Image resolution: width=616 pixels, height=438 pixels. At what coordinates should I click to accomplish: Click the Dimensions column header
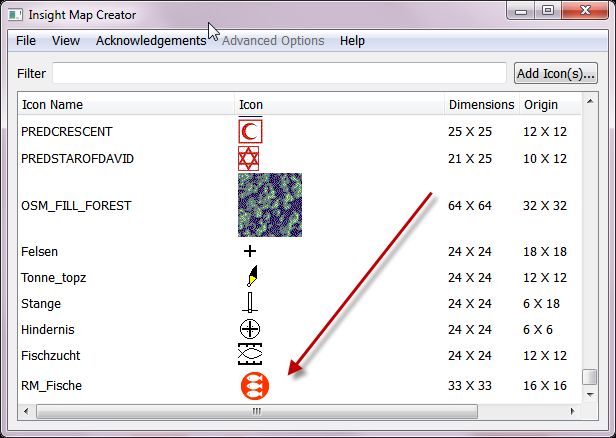click(480, 104)
